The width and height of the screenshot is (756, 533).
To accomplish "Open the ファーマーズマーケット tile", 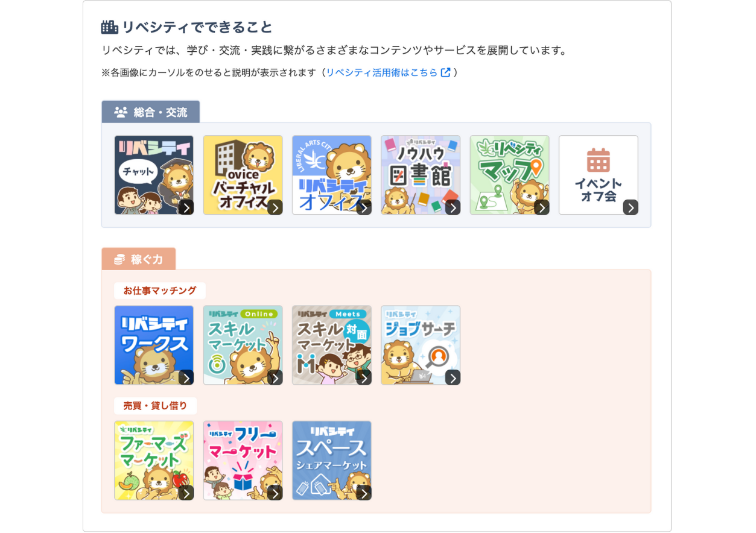I will click(154, 461).
